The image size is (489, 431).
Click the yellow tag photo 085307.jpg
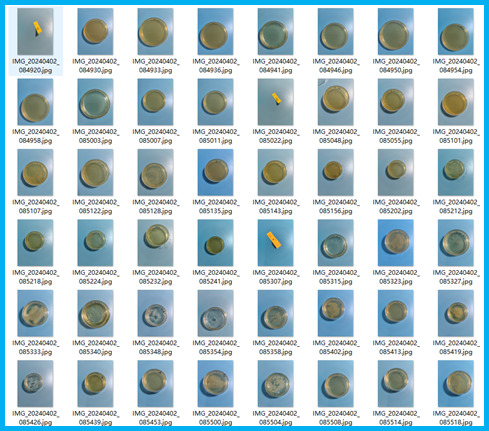pyautogui.click(x=275, y=243)
